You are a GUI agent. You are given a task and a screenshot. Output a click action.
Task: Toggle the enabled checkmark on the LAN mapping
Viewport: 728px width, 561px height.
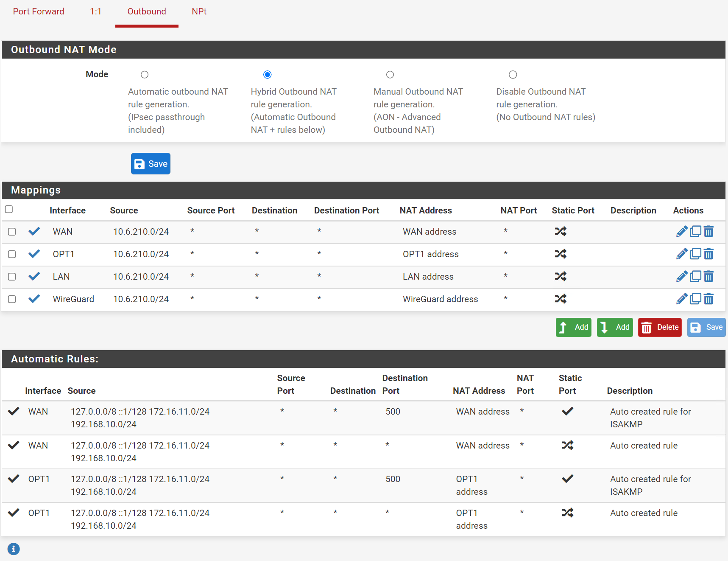click(x=34, y=276)
